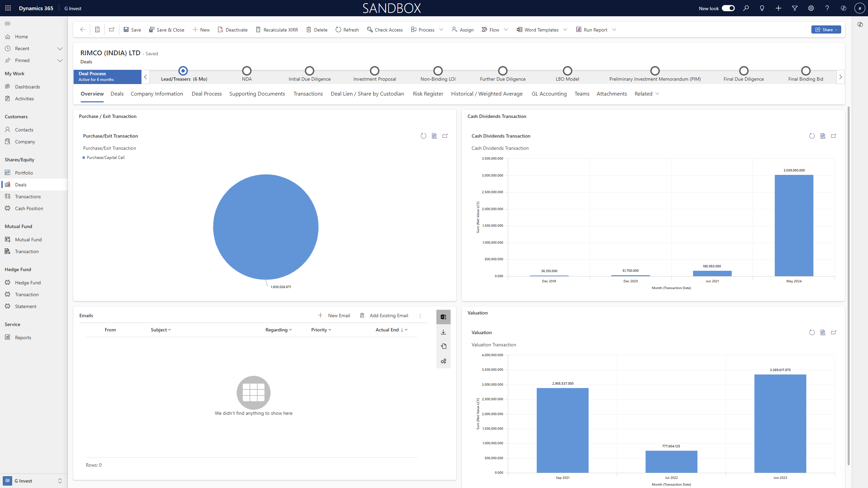Click the Recalculate XIRR toolbar icon
The image size is (868, 488).
pos(258,30)
